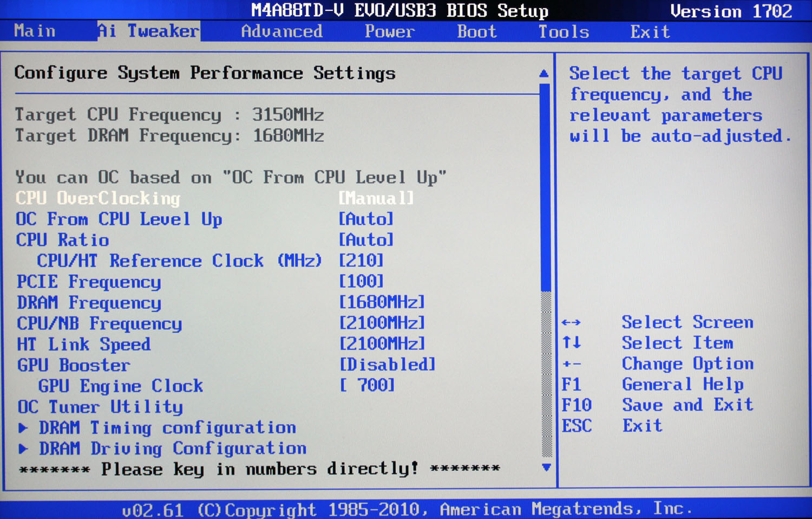This screenshot has width=812, height=519.
Task: Select the Ai Tweaker tab
Action: point(149,31)
